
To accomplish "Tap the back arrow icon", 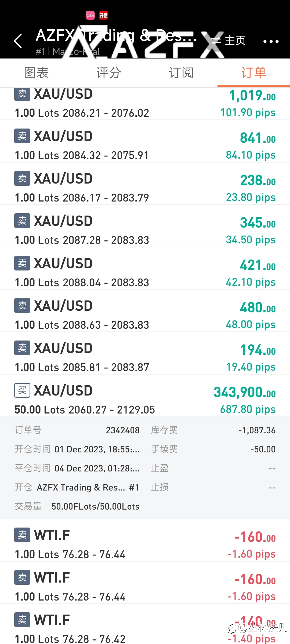I will pyautogui.click(x=18, y=41).
